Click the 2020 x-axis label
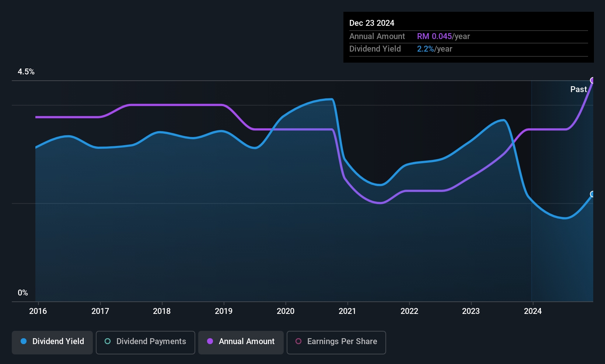Screen dimensions: 605x364 point(286,311)
